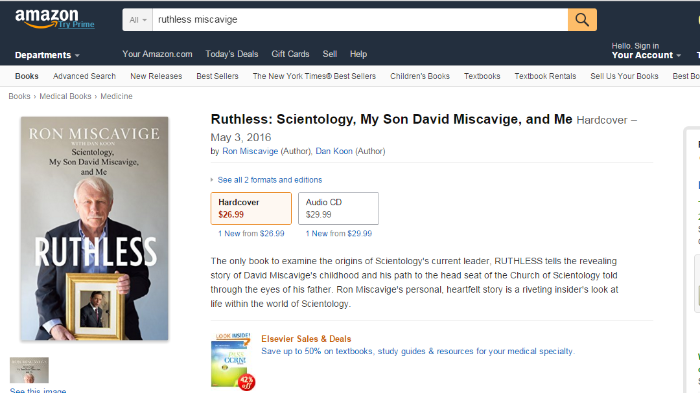The width and height of the screenshot is (700, 393).
Task: Click the orange search magnifier button
Action: tap(582, 20)
